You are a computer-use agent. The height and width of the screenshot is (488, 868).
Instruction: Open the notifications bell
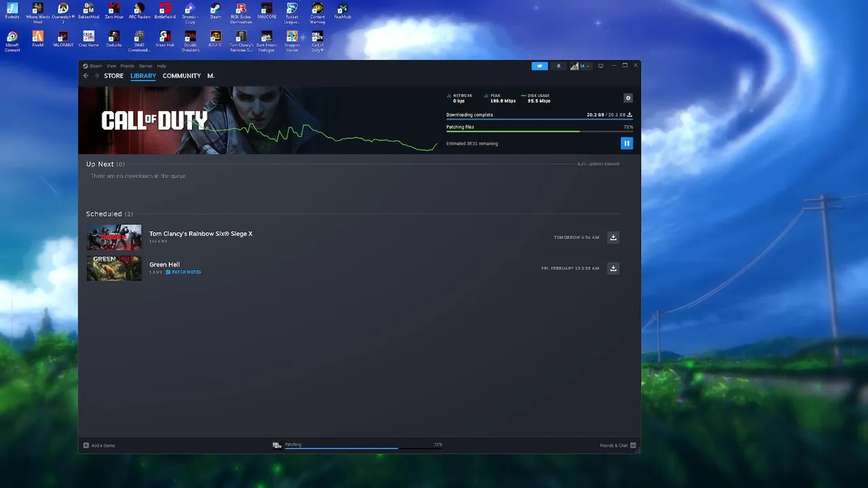[559, 66]
